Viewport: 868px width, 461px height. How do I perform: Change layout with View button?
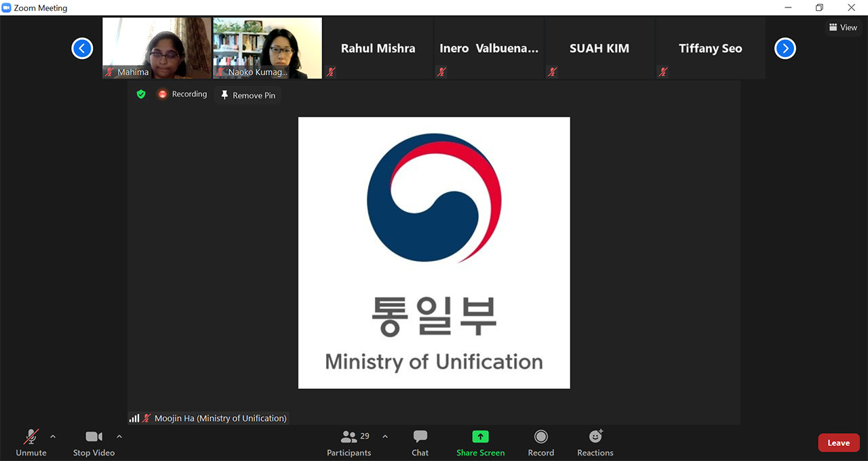coord(843,28)
